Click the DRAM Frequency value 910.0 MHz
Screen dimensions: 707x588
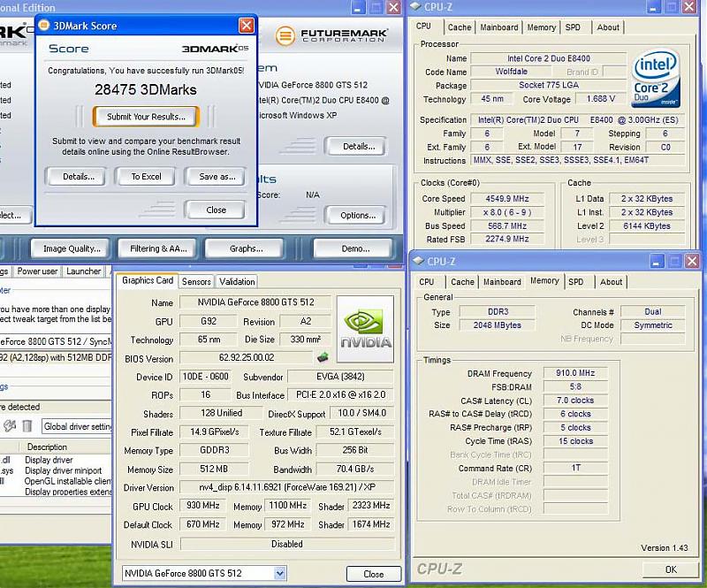tap(575, 373)
